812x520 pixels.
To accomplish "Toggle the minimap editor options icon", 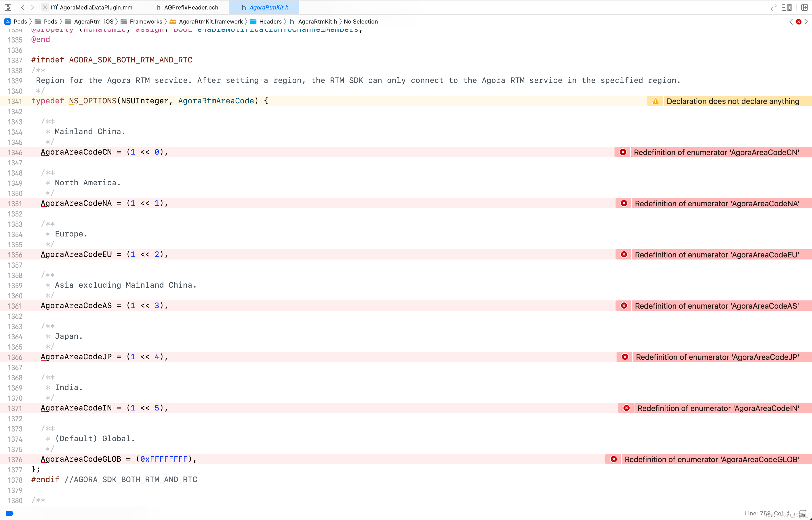I will coord(787,7).
